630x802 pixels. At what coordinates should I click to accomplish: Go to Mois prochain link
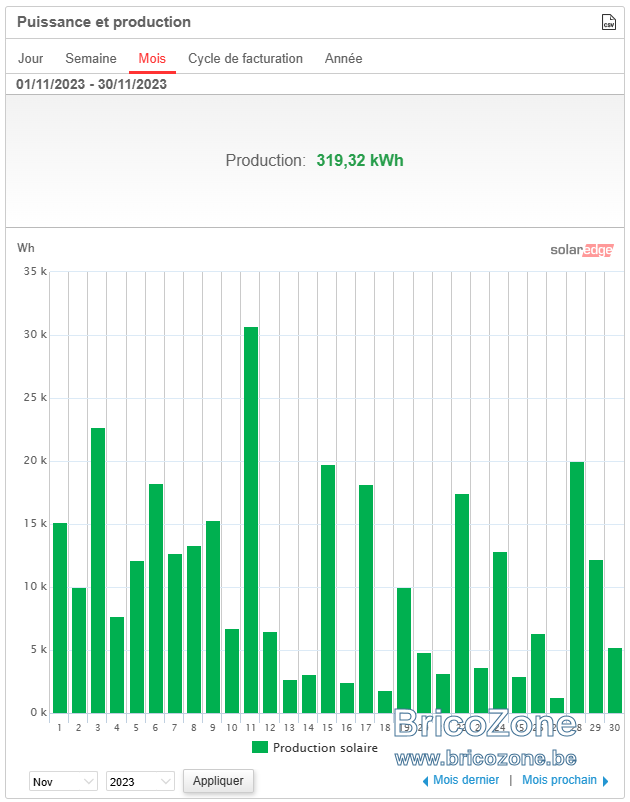[559, 780]
